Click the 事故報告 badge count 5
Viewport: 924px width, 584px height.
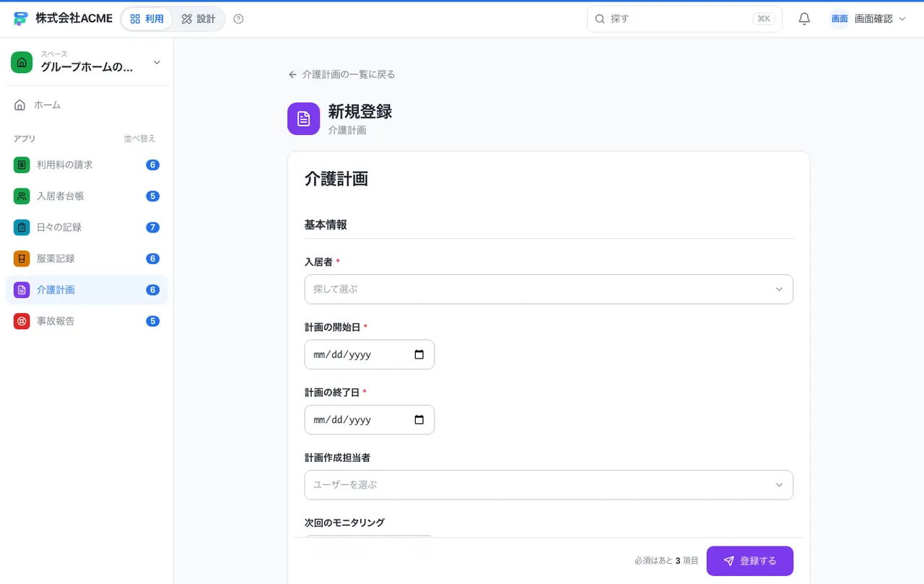pyautogui.click(x=152, y=321)
